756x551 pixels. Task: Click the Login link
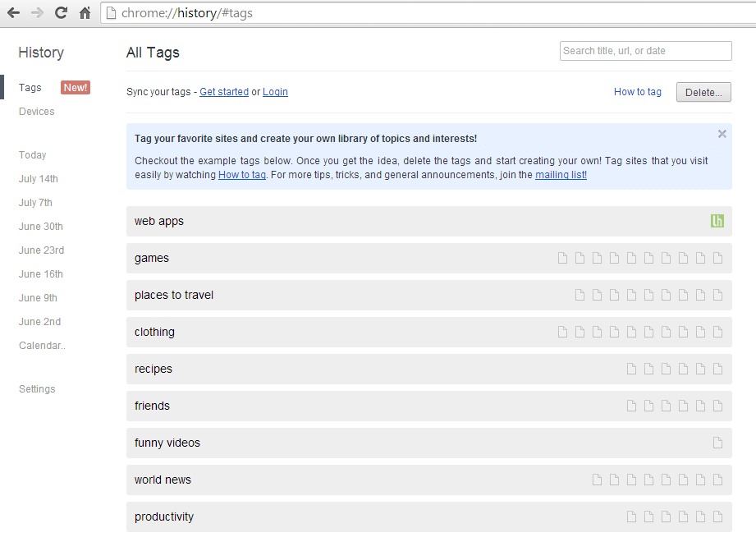[x=274, y=91]
